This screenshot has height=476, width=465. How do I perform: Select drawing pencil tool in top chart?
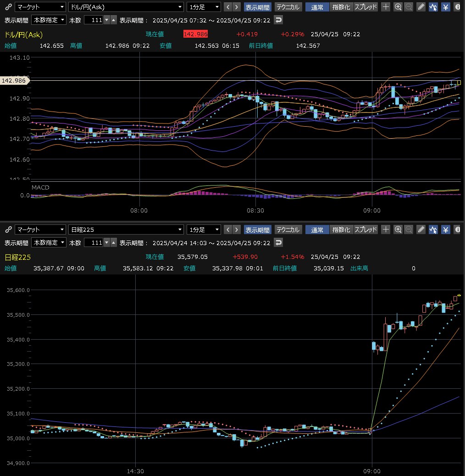click(421, 7)
